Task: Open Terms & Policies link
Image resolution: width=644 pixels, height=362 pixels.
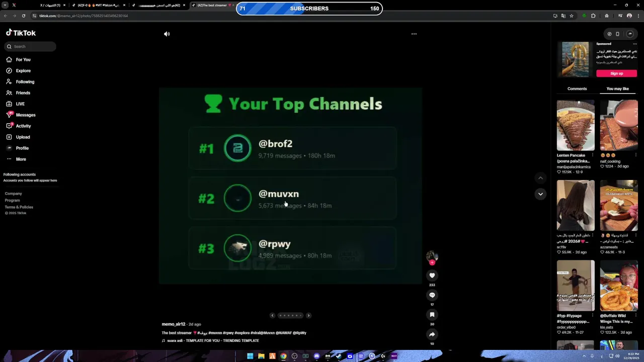Action: point(19,207)
